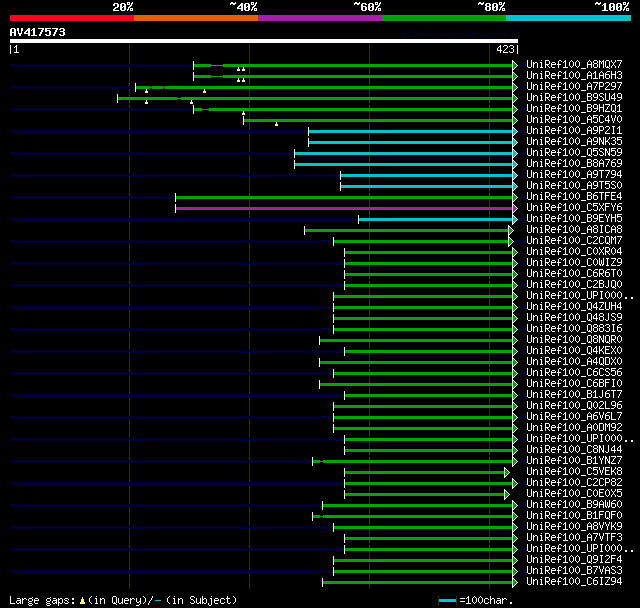Click the UniRef100_A8ICA8 label
The height and width of the screenshot is (608, 640).
(x=574, y=230)
